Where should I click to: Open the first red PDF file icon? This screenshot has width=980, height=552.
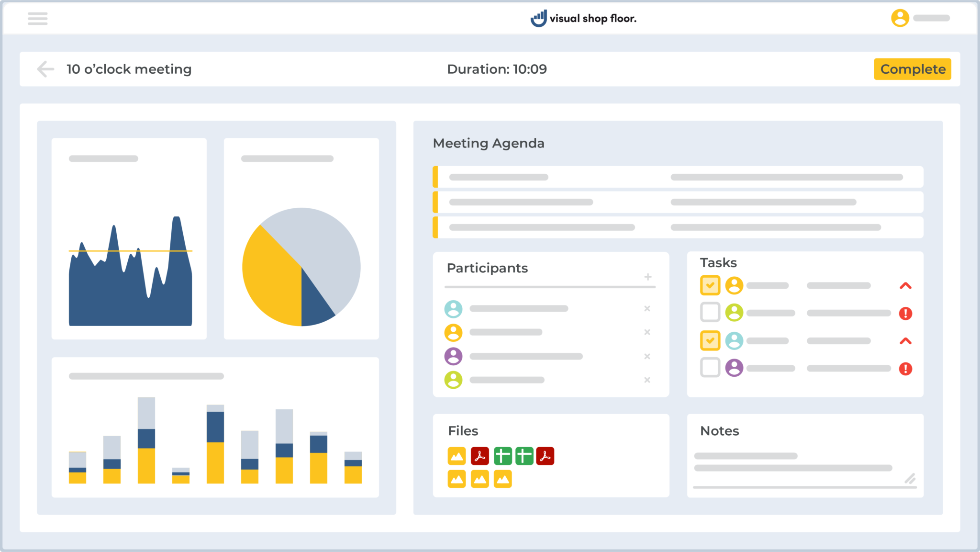click(x=479, y=456)
